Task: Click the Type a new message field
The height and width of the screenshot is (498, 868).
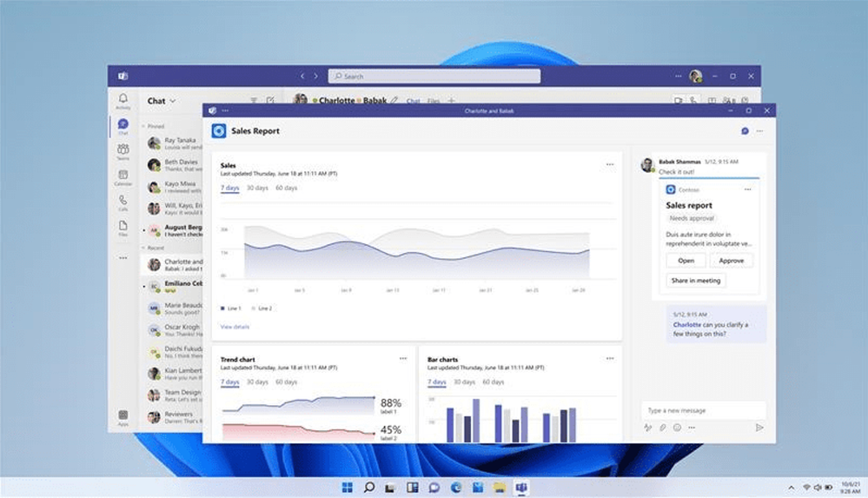Action: click(704, 410)
